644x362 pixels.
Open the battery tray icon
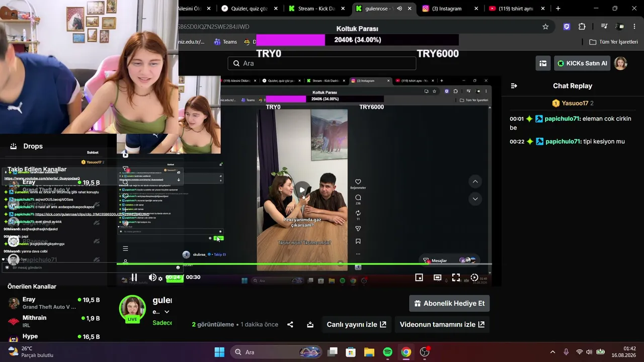point(600,352)
